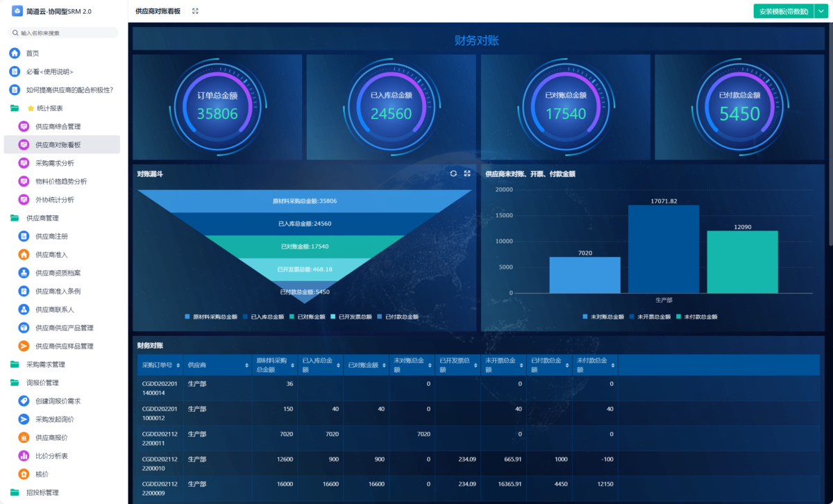Click the 创建询报价需求 tag icon

pos(24,401)
